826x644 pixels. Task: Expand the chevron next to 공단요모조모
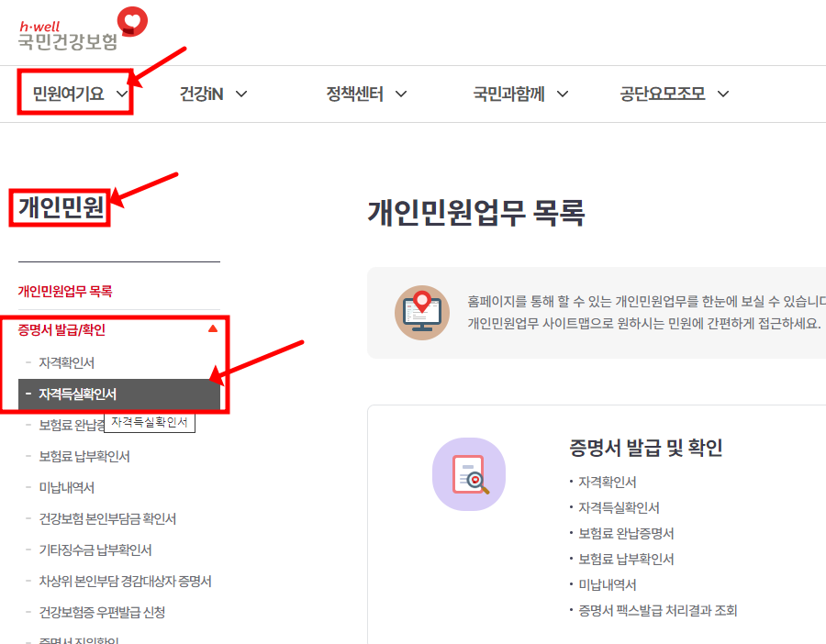[723, 94]
